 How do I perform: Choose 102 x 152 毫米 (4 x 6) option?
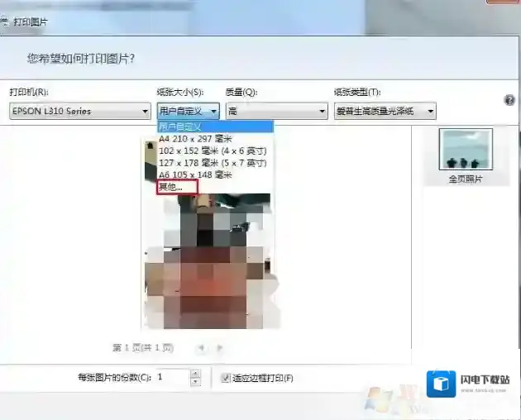coord(212,151)
